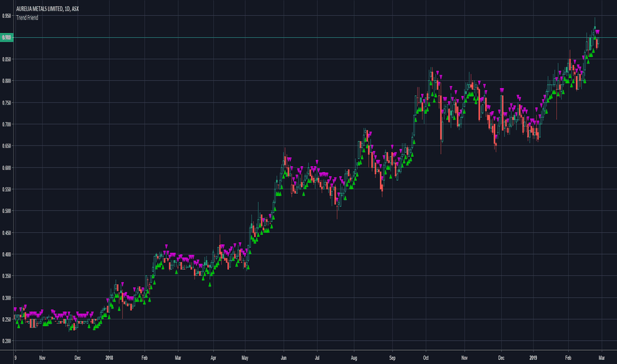Click the 0.650 price axis label
Viewport: 617px width, 364px height.
pos(7,146)
